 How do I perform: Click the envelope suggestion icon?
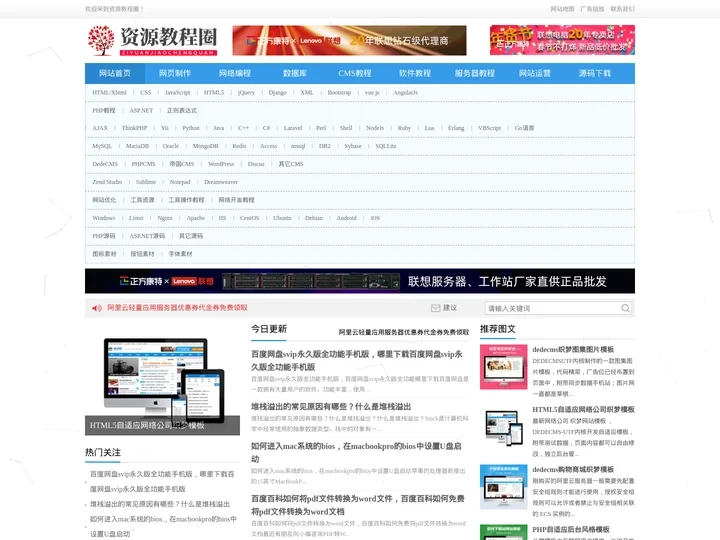pyautogui.click(x=435, y=308)
